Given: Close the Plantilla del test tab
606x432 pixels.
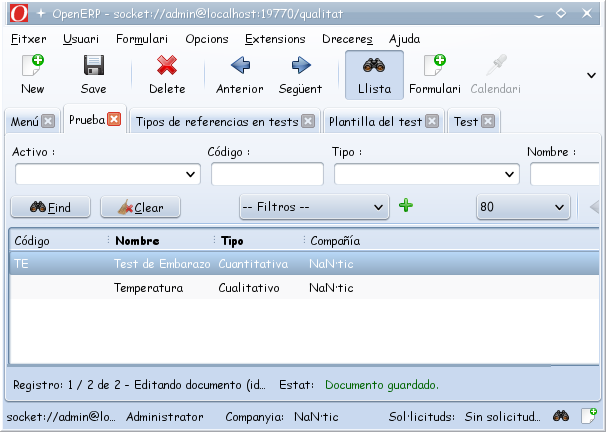Looking at the screenshot, I should click(x=432, y=121).
